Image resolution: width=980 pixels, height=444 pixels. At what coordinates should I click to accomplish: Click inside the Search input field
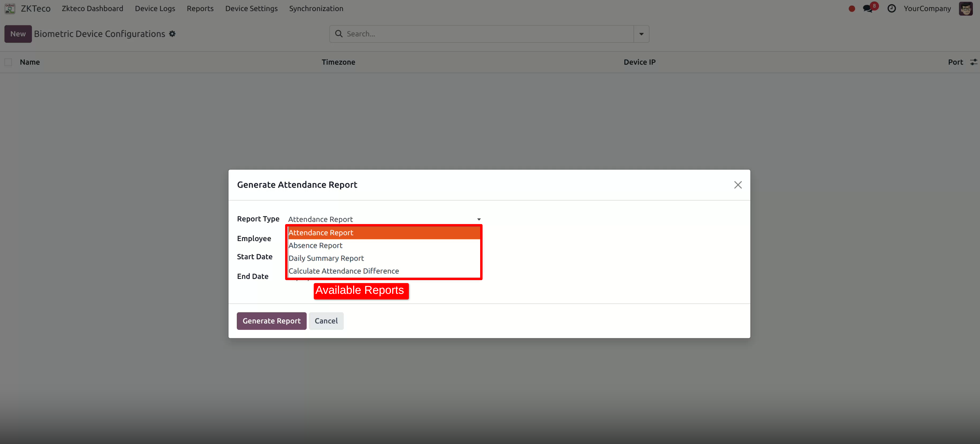pyautogui.click(x=457, y=34)
